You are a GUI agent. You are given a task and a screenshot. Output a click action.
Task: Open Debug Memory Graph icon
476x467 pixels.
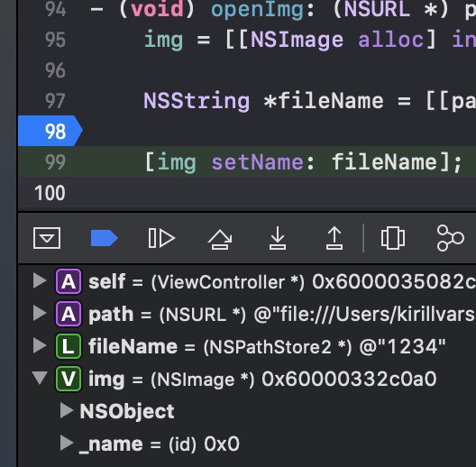[450, 238]
